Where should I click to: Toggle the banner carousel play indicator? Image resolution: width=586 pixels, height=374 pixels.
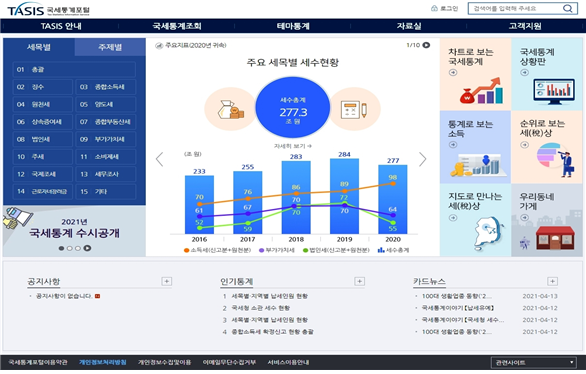pos(87,248)
